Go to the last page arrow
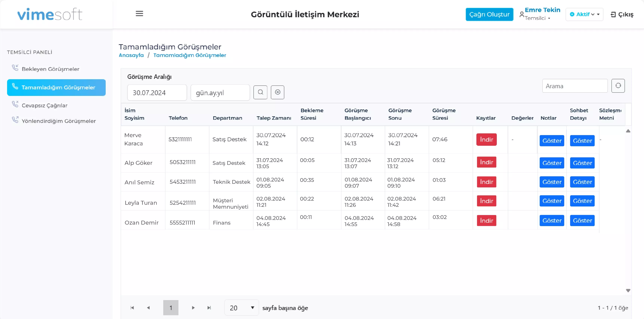Viewport: 644px width, 319px height. (x=209, y=308)
